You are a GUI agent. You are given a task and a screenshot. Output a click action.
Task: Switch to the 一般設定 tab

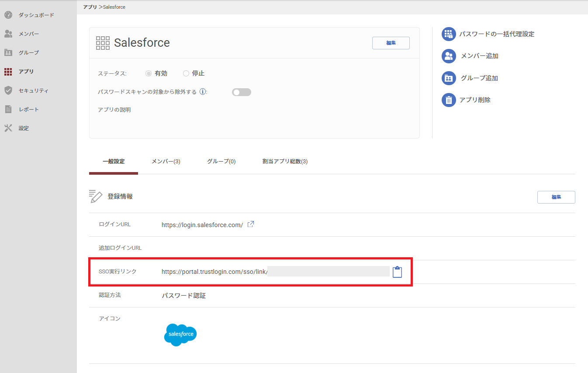tap(114, 162)
